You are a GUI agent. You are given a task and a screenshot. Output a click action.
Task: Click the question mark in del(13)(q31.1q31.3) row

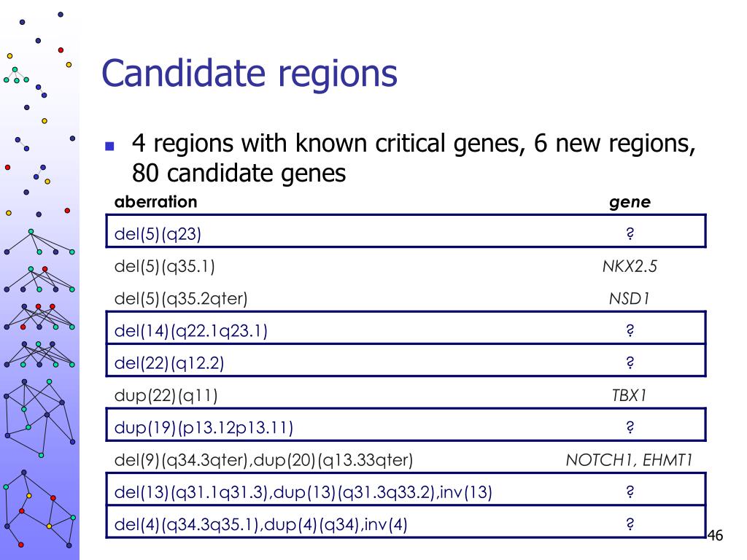[630, 491]
